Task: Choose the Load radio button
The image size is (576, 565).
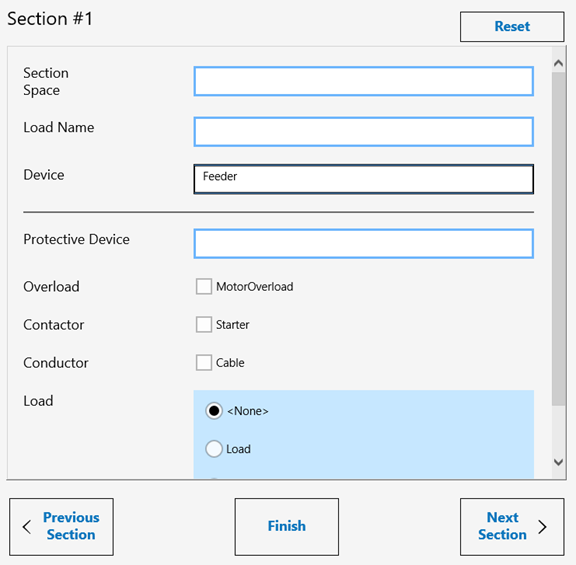Action: coord(214,449)
